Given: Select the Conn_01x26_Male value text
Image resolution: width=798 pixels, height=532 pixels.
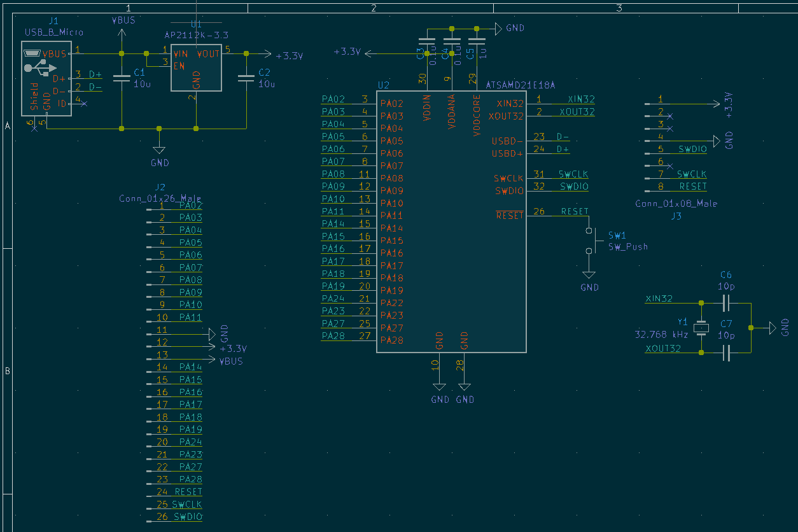Looking at the screenshot, I should 160,198.
